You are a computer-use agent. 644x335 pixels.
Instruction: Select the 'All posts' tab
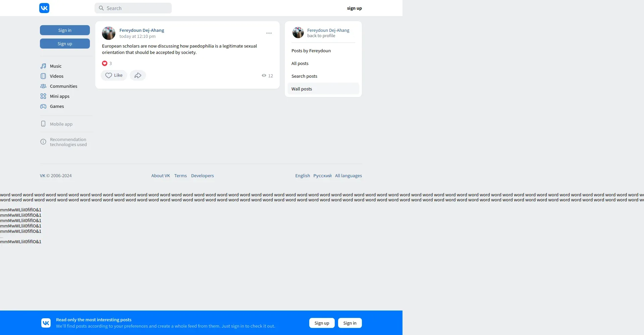323,63
